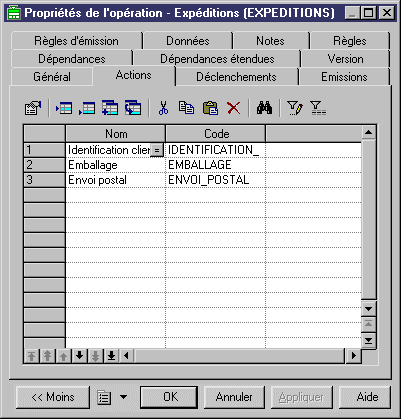Click the Add Objects icon

coord(110,108)
